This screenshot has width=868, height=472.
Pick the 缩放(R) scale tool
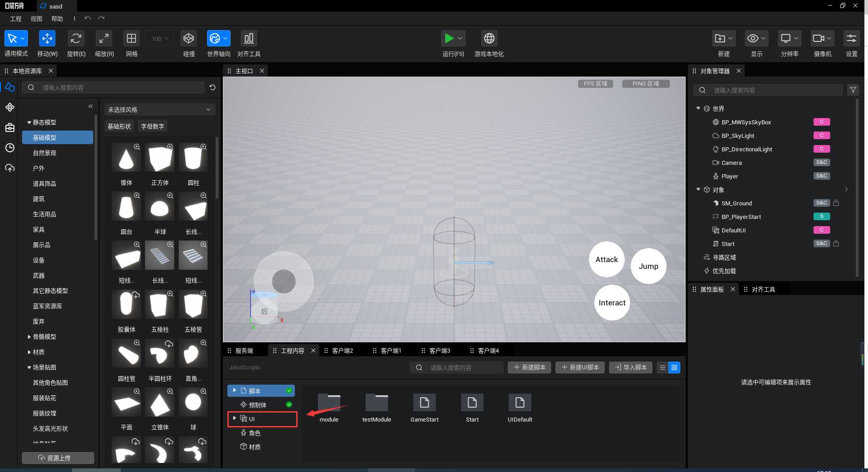[x=104, y=39]
